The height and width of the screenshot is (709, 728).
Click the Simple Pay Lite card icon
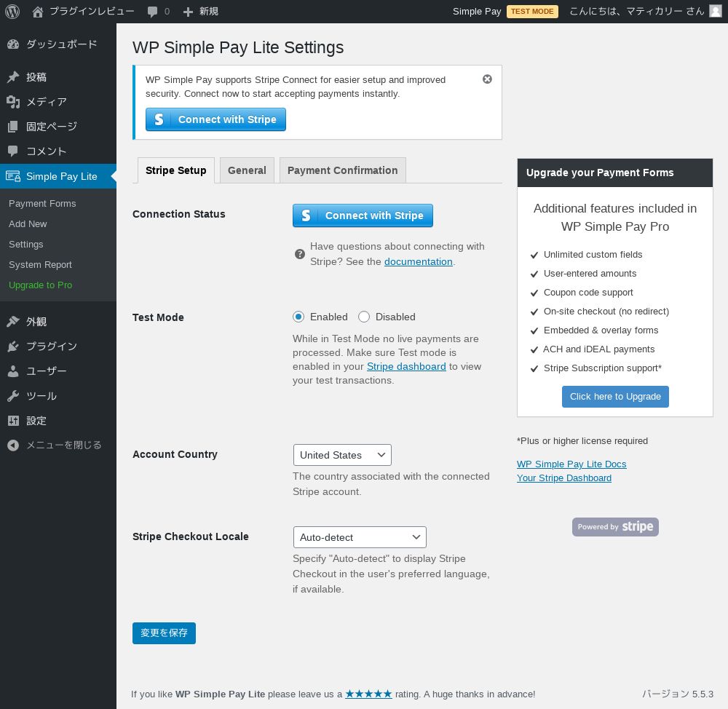[x=13, y=176]
